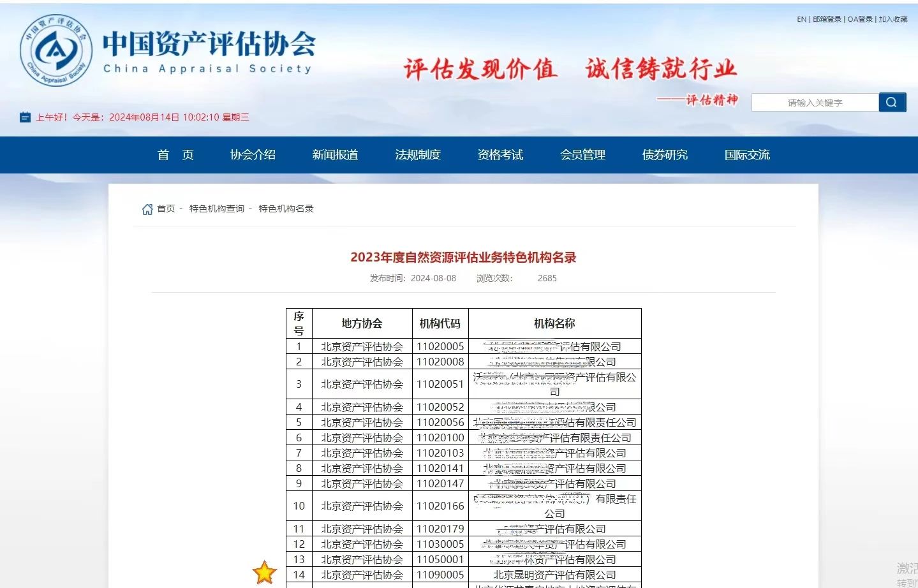Select institution code 11020008

click(440, 362)
